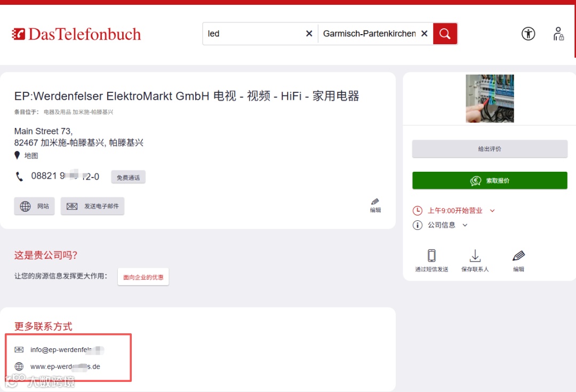The width and height of the screenshot is (576, 392).
Task: Clear the 'led' search term
Action: tap(309, 34)
